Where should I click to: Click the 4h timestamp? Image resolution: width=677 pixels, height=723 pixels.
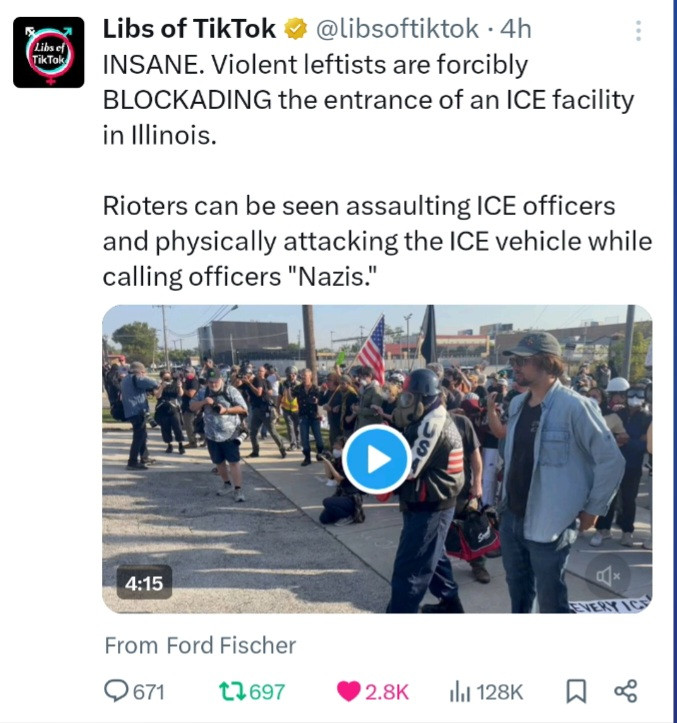click(515, 30)
